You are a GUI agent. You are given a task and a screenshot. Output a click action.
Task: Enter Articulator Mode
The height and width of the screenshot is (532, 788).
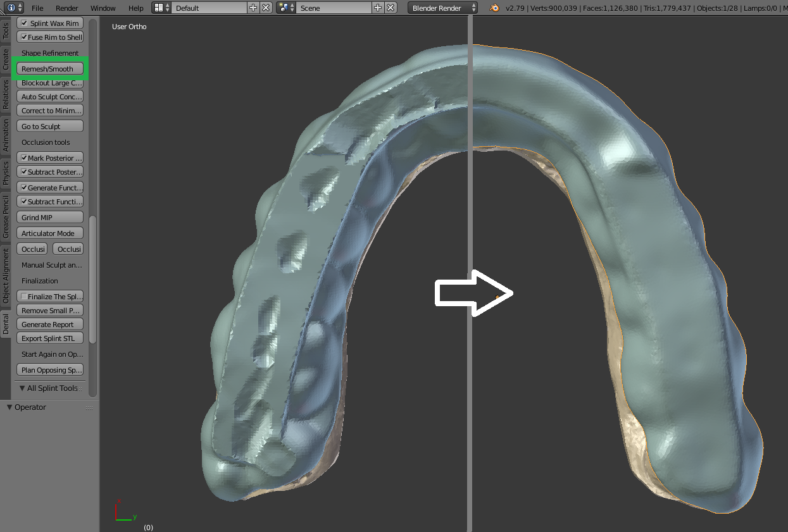pos(50,233)
